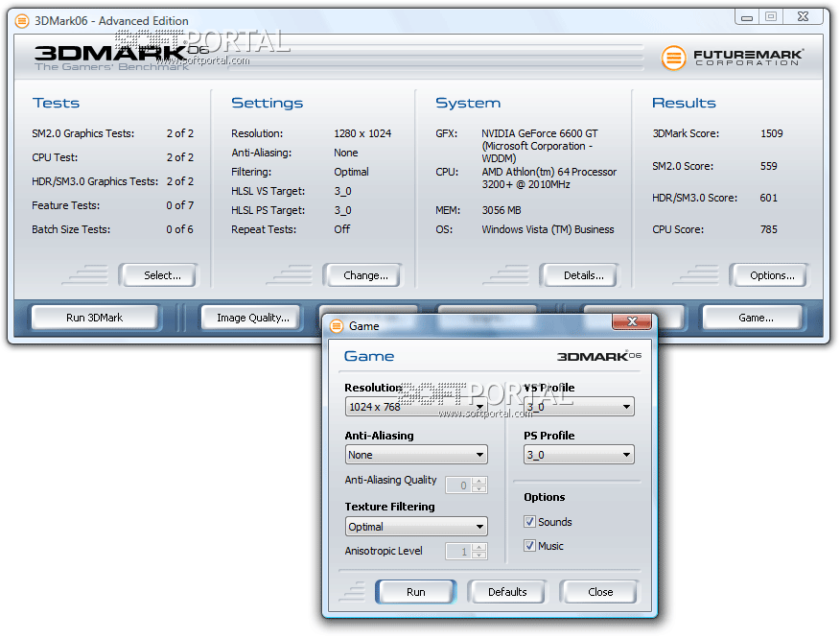
Task: Click Run 3DMark button
Action: (x=95, y=318)
